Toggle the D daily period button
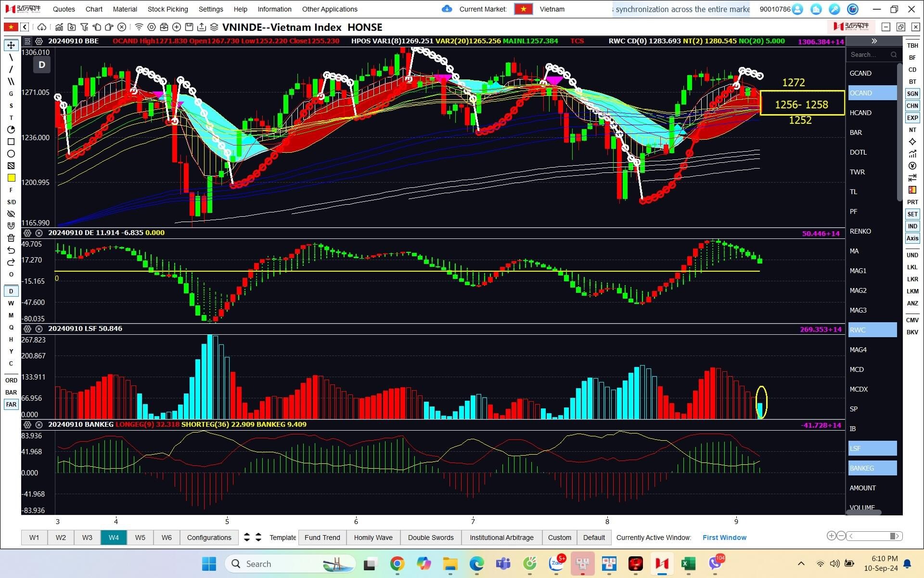Viewport: 924px width, 578px height. point(11,291)
